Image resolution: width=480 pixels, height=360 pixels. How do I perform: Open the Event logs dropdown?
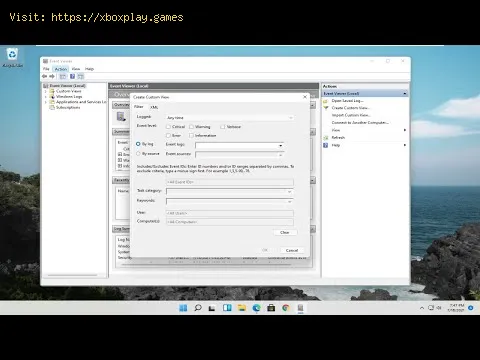tap(240, 145)
